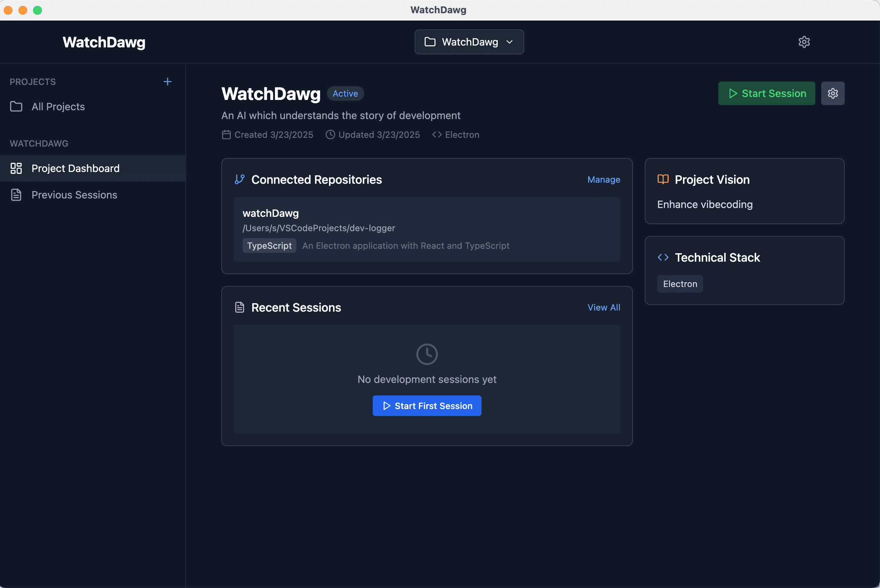The image size is (880, 588).
Task: Select the watchDawg repository card
Action: [427, 229]
